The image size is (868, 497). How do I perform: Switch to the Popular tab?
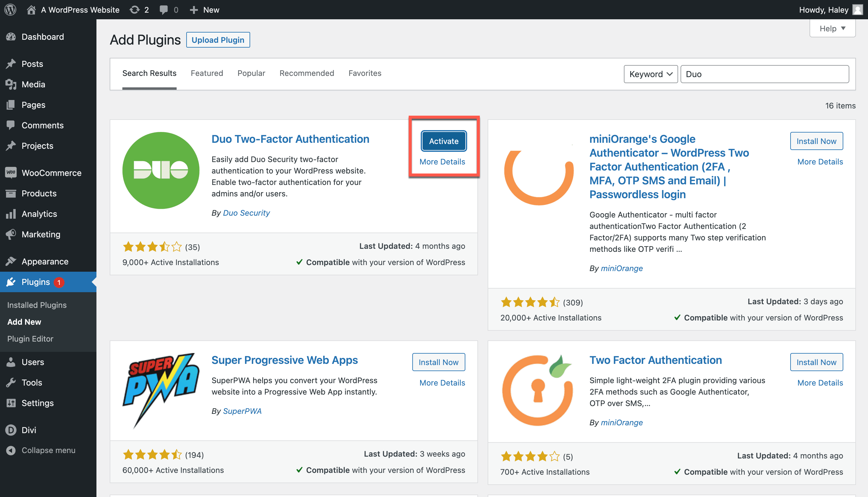(251, 73)
